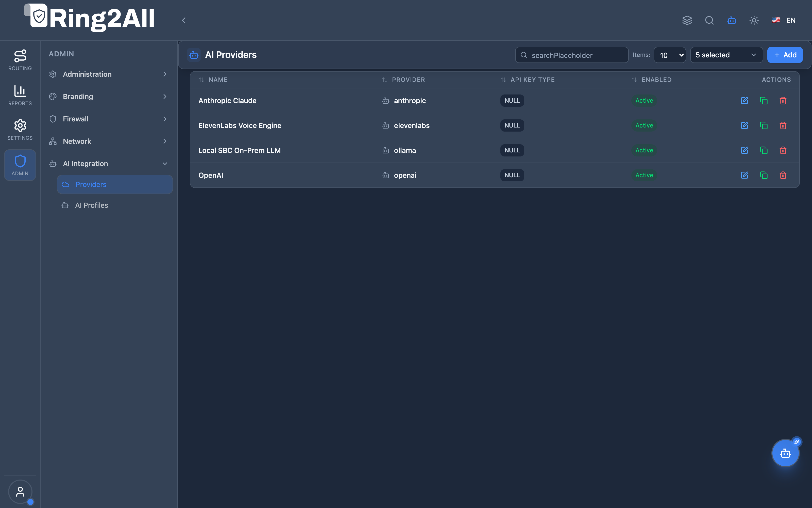Viewport: 812px width, 508px height.
Task: Open the layers stack icon in header
Action: [687, 20]
